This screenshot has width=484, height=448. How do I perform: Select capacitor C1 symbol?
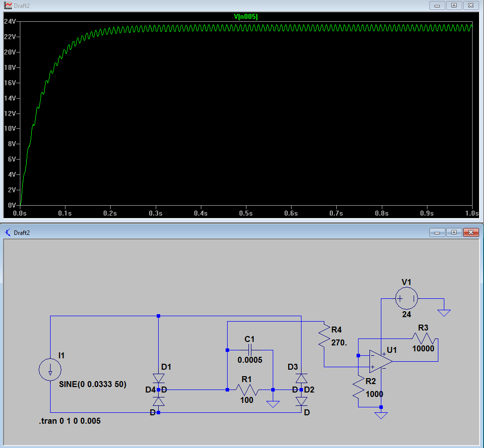click(x=250, y=350)
